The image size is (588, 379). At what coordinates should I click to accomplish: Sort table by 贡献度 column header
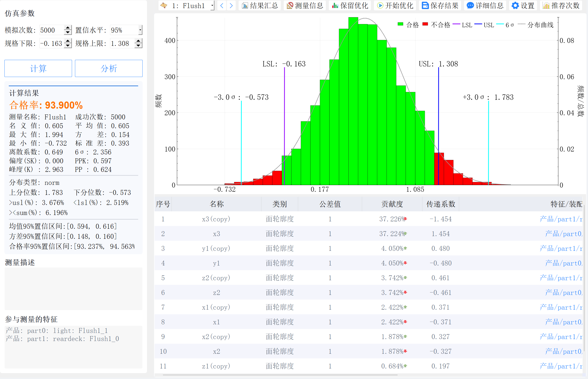(x=392, y=204)
